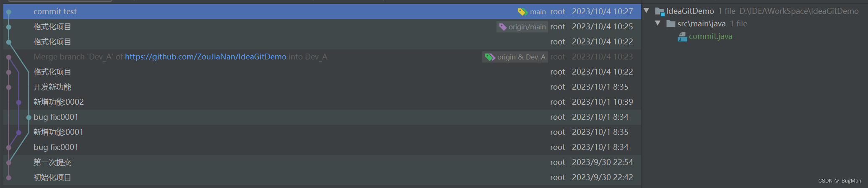Click the IdeaGitDemo module folder icon
The image size is (868, 188).
[660, 11]
